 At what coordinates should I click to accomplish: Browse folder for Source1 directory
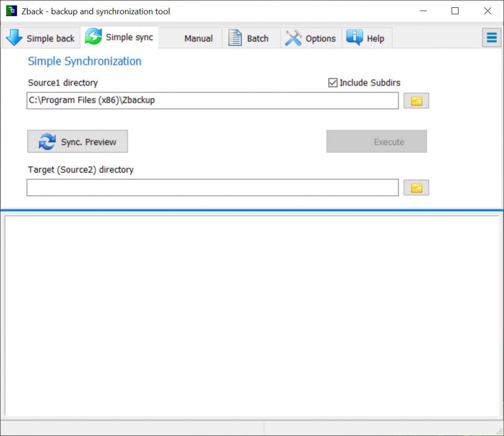(x=416, y=101)
